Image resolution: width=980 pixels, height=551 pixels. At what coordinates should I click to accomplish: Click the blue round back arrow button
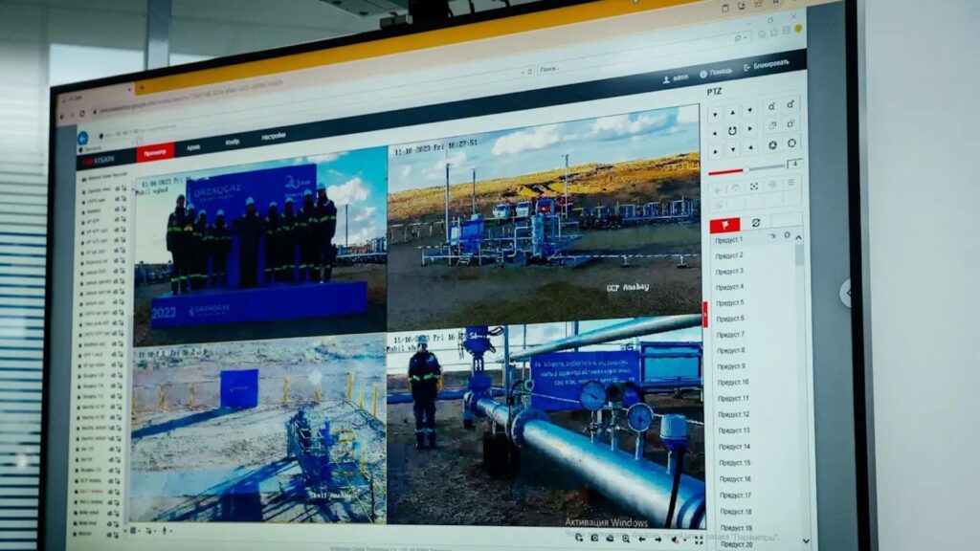(x=82, y=138)
